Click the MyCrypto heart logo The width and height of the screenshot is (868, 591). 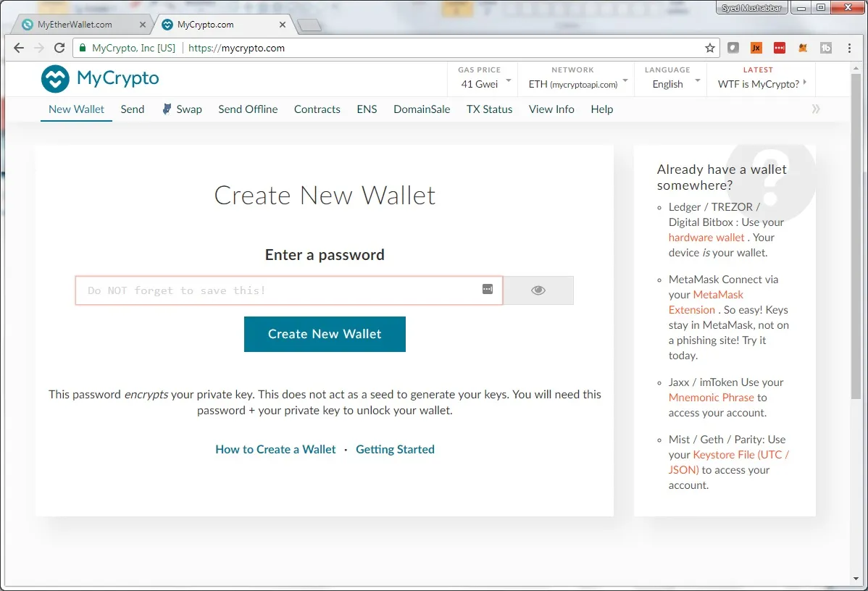click(x=55, y=78)
